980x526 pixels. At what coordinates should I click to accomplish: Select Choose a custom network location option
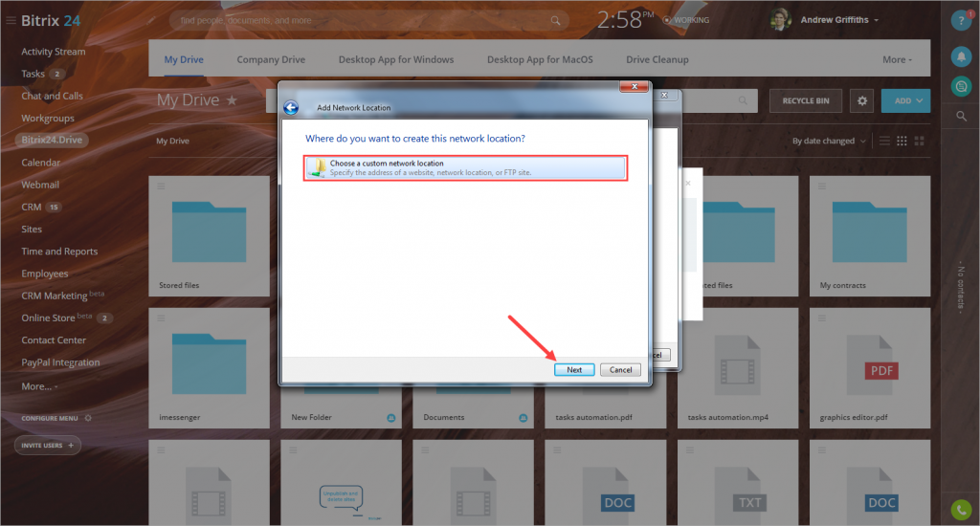(465, 168)
